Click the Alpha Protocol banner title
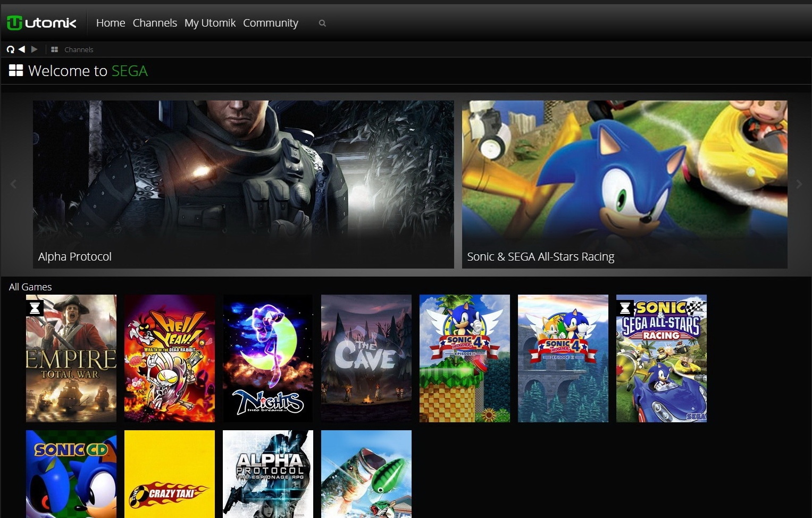Image resolution: width=812 pixels, height=518 pixels. pos(75,256)
